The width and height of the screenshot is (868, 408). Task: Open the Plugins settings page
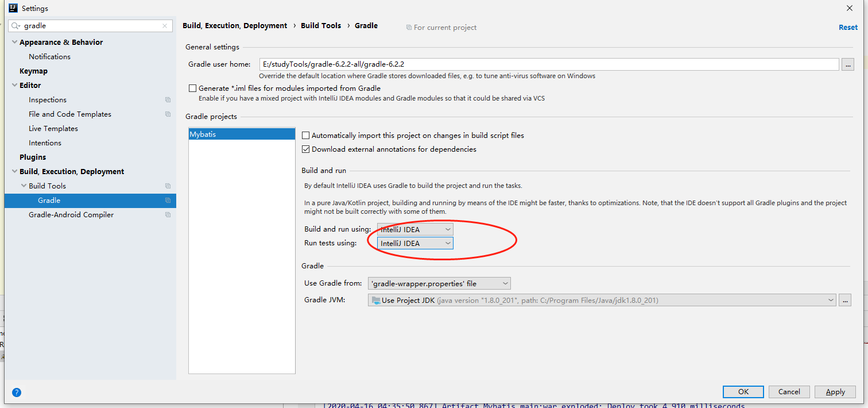(33, 157)
